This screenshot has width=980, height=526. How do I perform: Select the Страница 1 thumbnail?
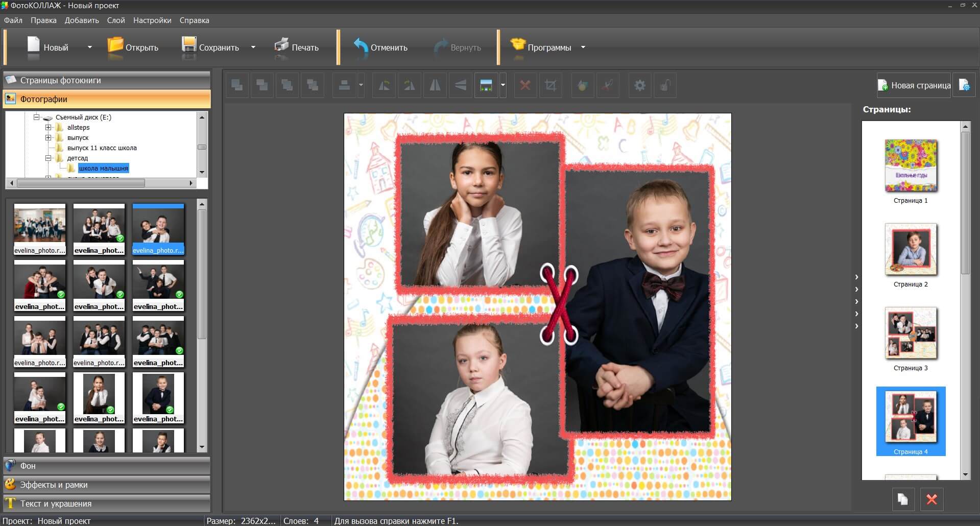911,165
